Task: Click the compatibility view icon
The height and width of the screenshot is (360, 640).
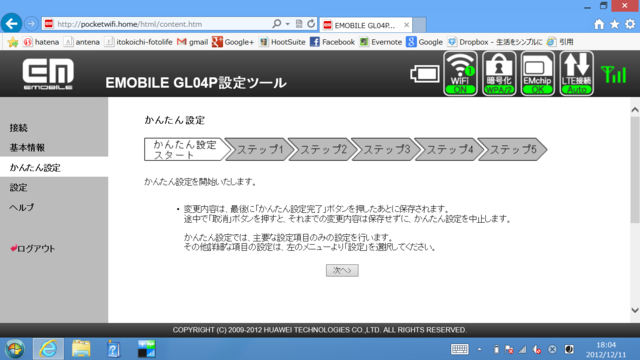Action: tap(299, 24)
